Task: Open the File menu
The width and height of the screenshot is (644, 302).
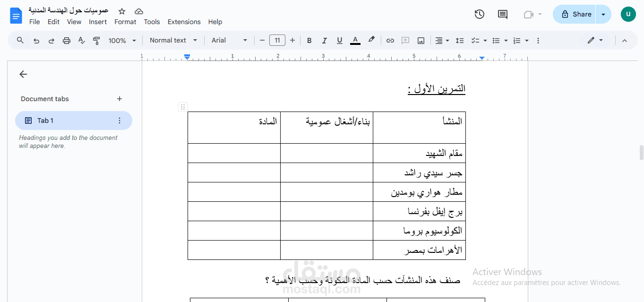Action: 34,22
